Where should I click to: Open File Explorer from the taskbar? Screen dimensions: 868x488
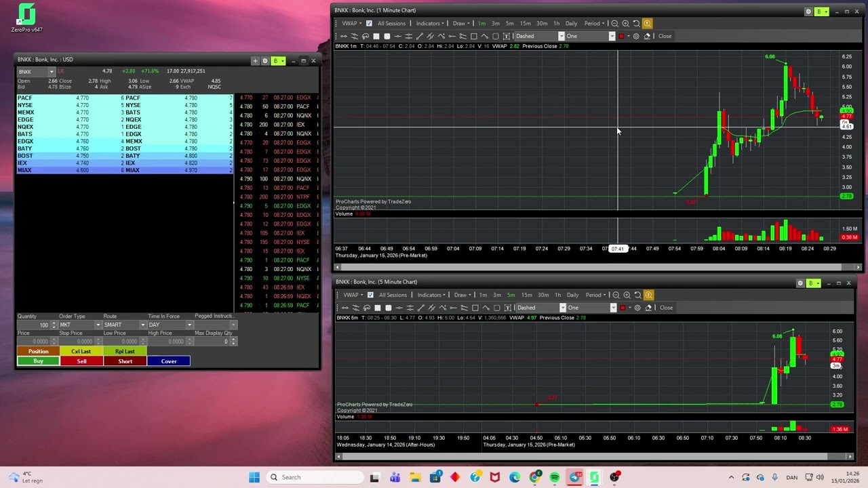click(415, 477)
